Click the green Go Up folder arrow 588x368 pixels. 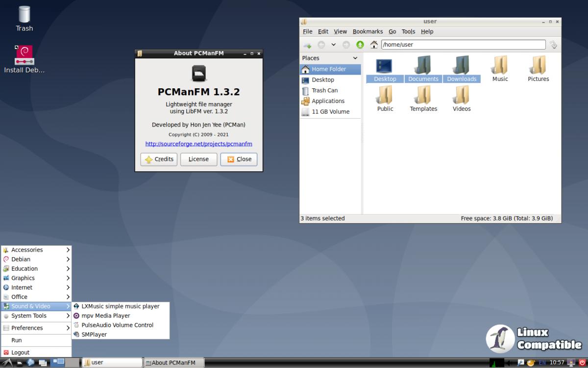tap(360, 45)
